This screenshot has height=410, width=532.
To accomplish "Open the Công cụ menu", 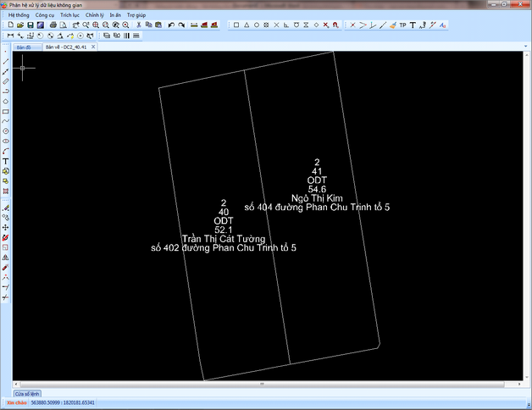I will [45, 14].
